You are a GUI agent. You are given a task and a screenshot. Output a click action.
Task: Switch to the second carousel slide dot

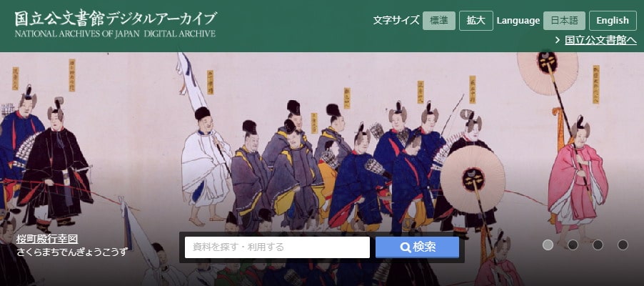pyautogui.click(x=573, y=245)
